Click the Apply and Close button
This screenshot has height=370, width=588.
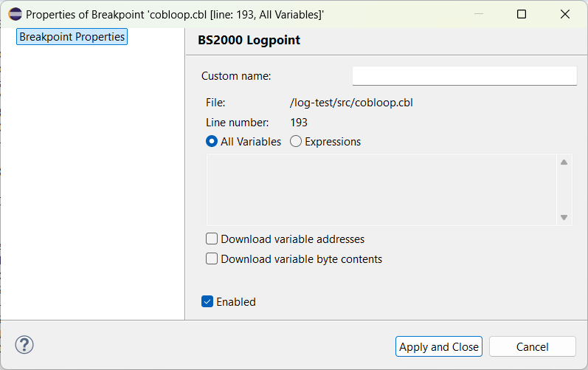(x=439, y=347)
